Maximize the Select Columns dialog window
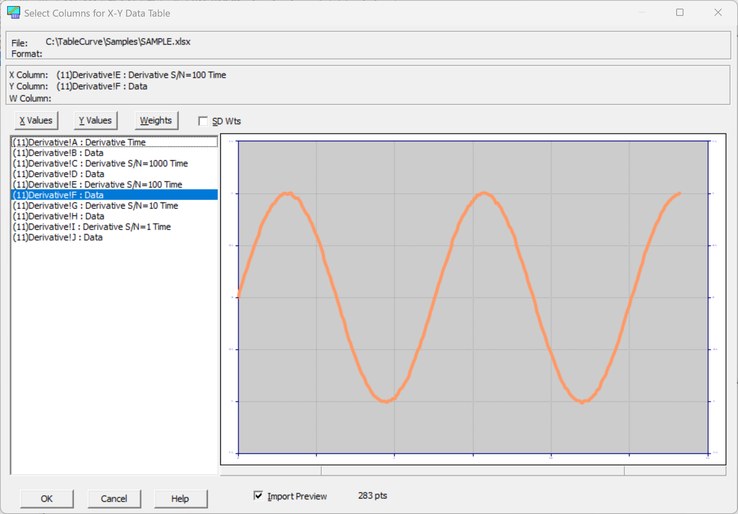This screenshot has width=738, height=514. (680, 12)
